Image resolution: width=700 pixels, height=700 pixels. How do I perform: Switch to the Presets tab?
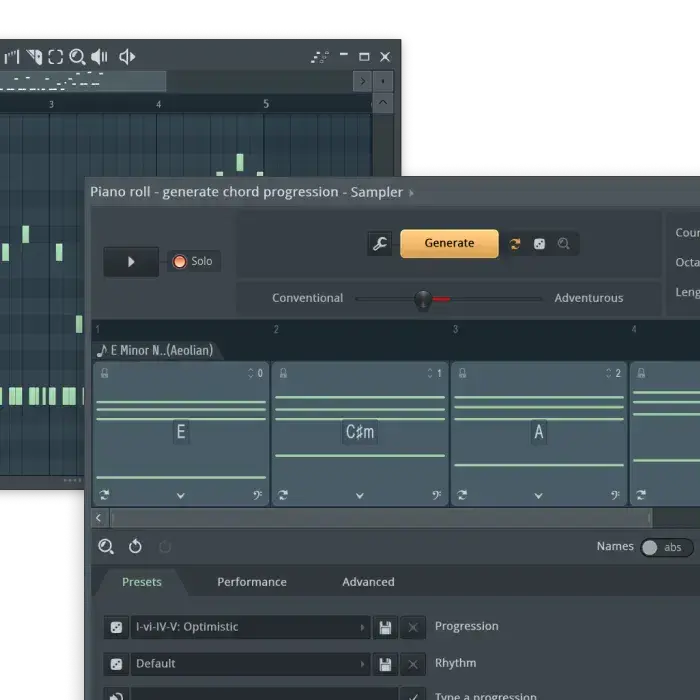tap(142, 582)
